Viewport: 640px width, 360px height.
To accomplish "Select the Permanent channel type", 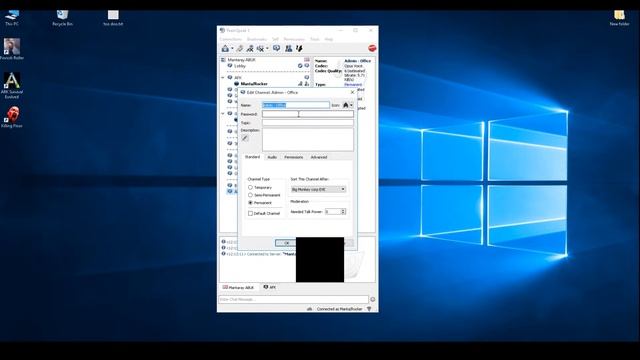I will (250, 203).
